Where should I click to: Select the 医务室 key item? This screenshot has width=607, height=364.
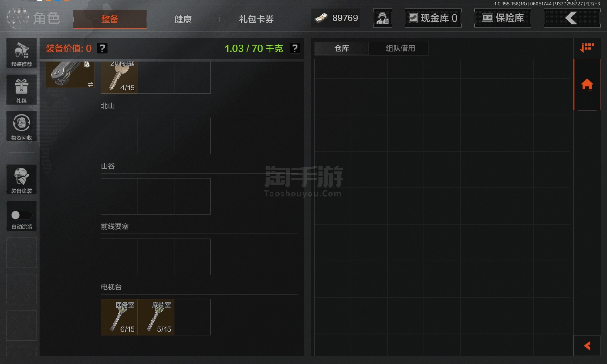pos(119,317)
